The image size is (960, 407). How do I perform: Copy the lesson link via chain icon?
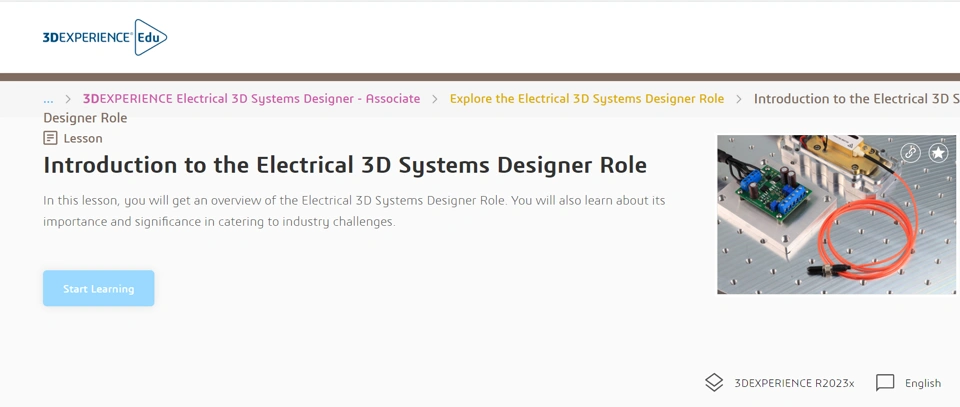click(911, 153)
